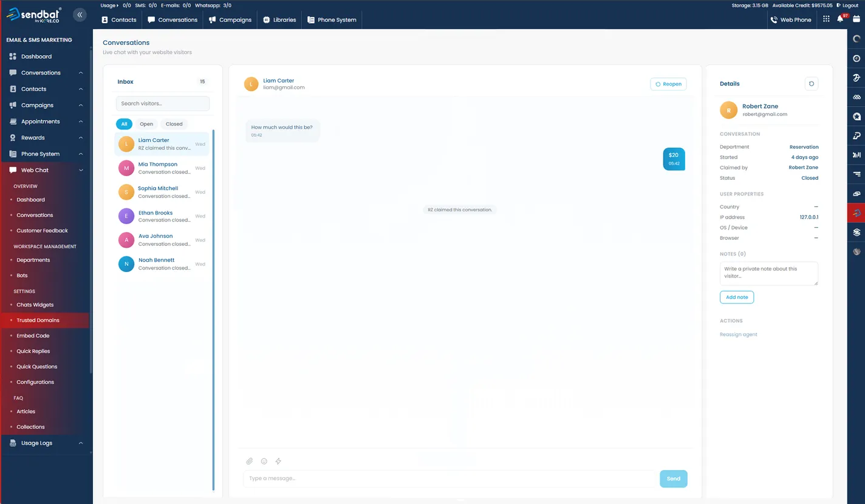865x504 pixels.
Task: Open Contacts tab in top navigation
Action: (x=118, y=19)
